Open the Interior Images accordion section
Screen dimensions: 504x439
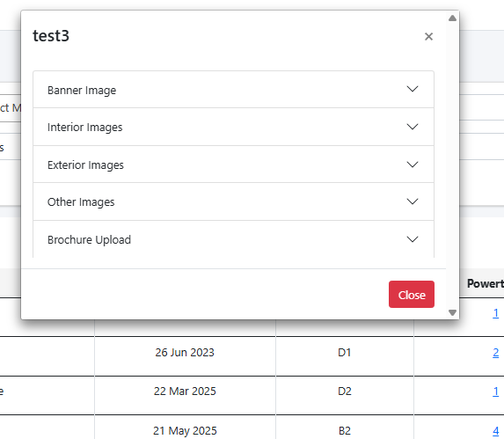(x=234, y=127)
